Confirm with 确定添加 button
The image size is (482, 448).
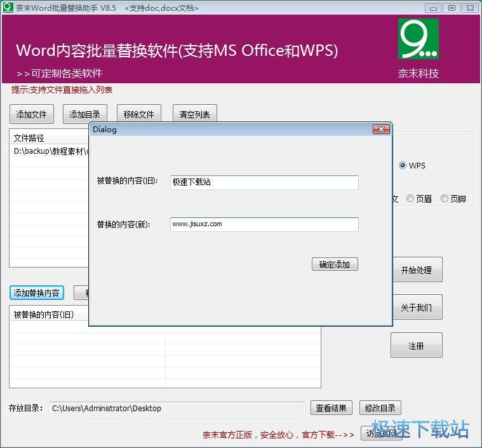(335, 264)
